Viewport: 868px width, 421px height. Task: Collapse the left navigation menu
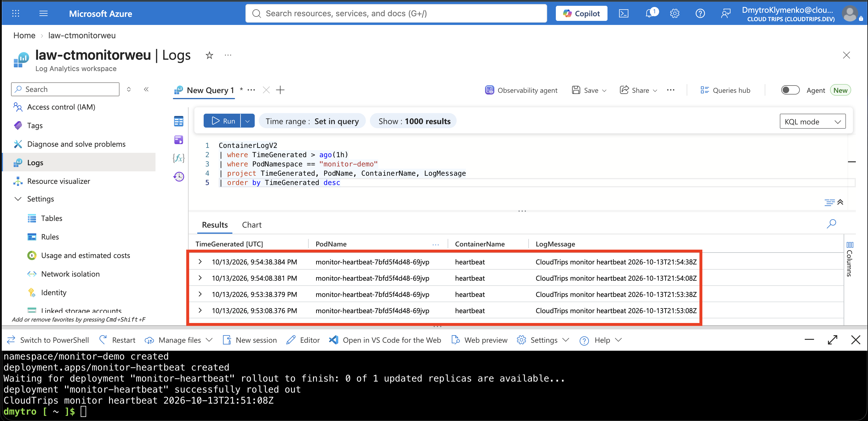coord(146,89)
